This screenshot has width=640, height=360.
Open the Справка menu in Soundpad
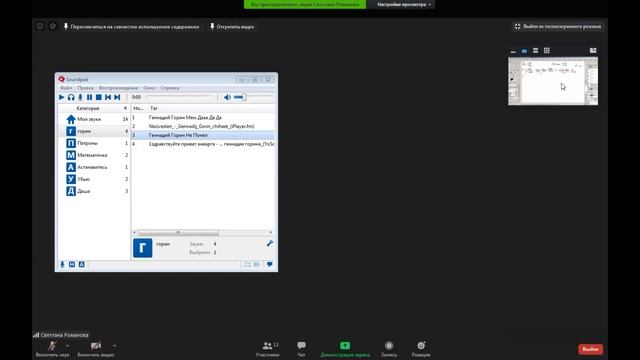(170, 88)
